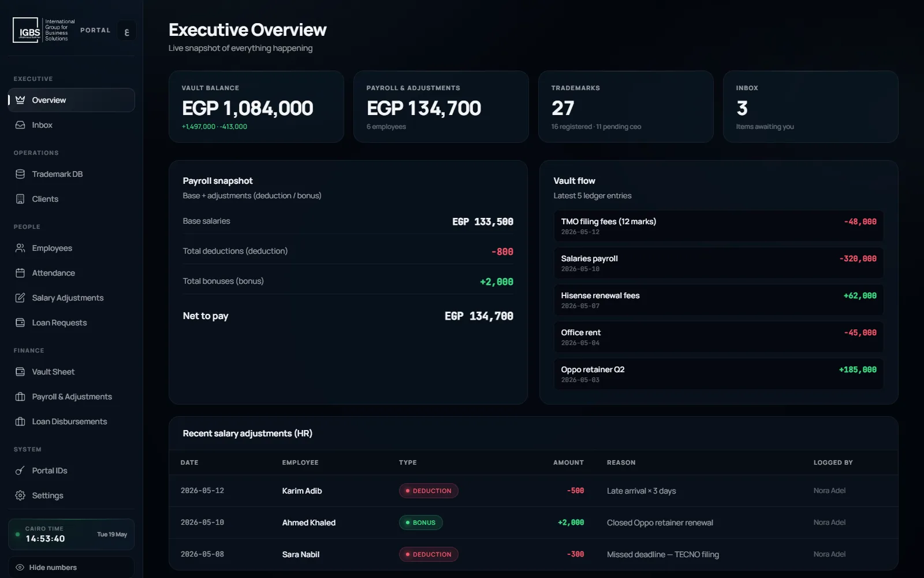This screenshot has width=924, height=578.
Task: Click the Vault Balance card
Action: pyautogui.click(x=256, y=106)
